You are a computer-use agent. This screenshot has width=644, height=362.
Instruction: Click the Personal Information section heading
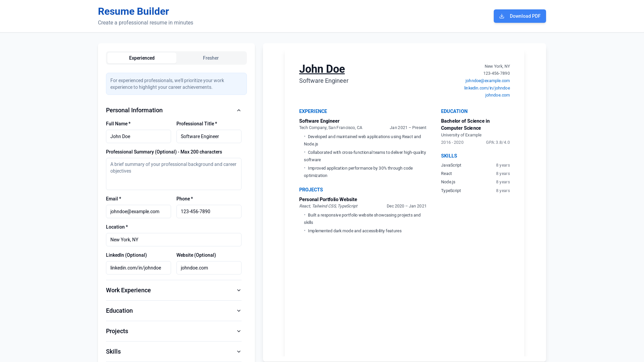[134, 110]
